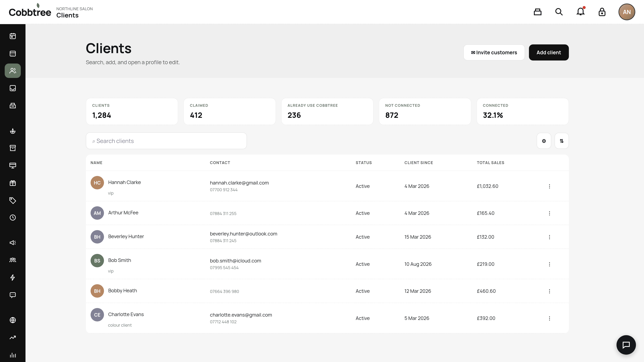Open the AN user avatar menu
This screenshot has width=644, height=362.
[627, 12]
